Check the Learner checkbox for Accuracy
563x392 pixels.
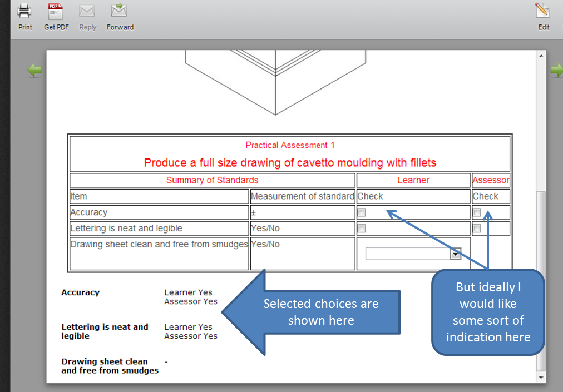click(x=361, y=212)
